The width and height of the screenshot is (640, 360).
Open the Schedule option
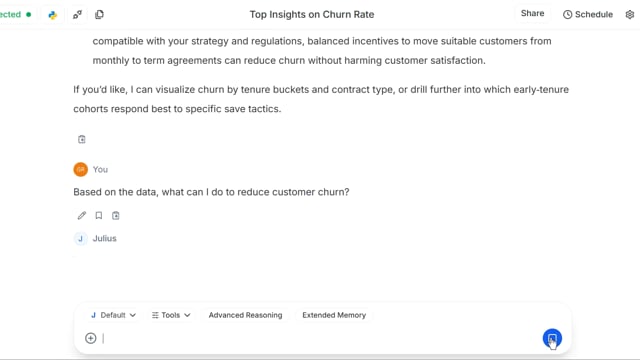588,15
